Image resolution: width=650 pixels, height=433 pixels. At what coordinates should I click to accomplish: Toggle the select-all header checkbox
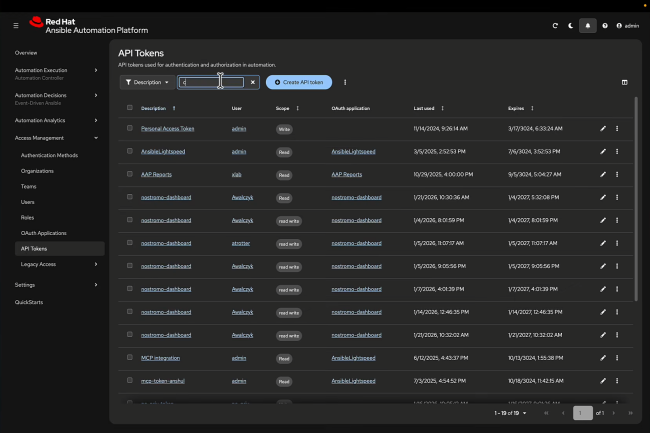click(x=130, y=108)
